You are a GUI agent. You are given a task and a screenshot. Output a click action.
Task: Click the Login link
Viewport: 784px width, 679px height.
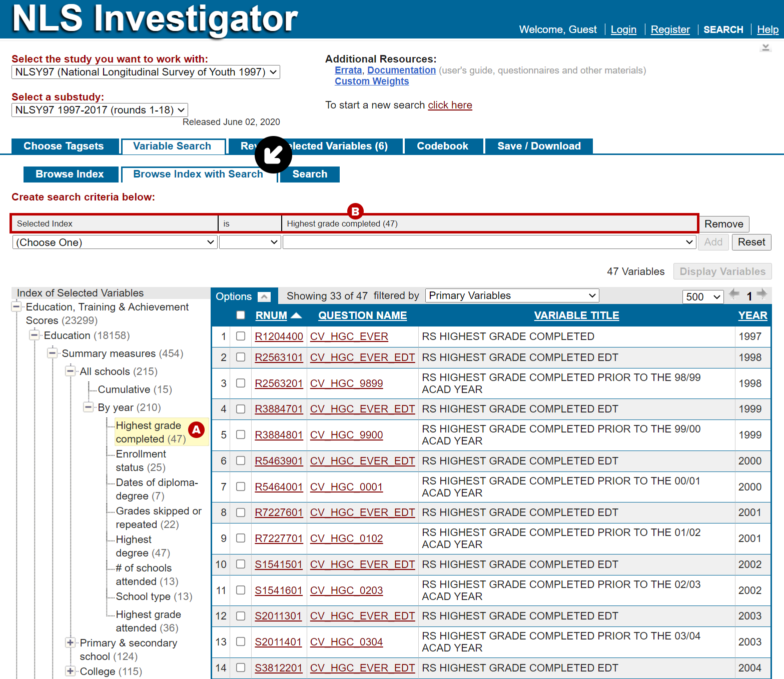tap(623, 29)
